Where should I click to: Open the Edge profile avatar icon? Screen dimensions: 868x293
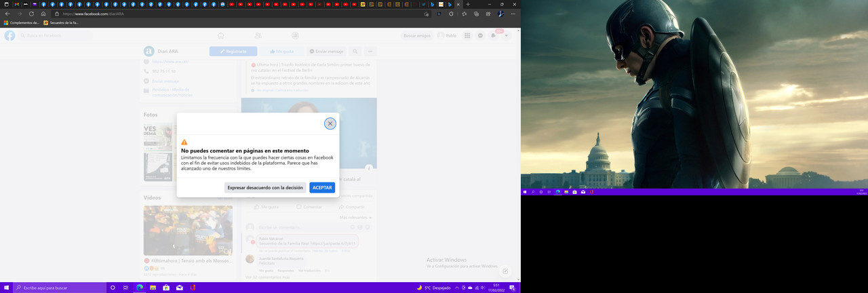[x=500, y=14]
